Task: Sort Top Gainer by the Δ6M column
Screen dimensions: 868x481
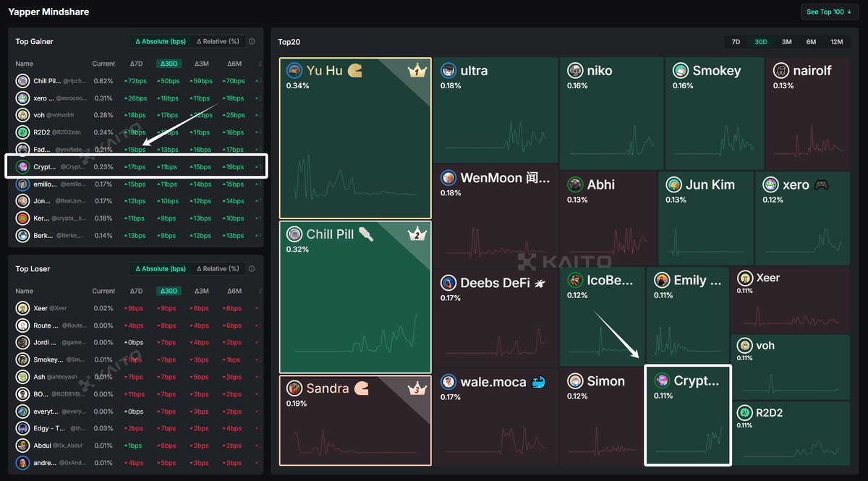Action: pos(234,64)
